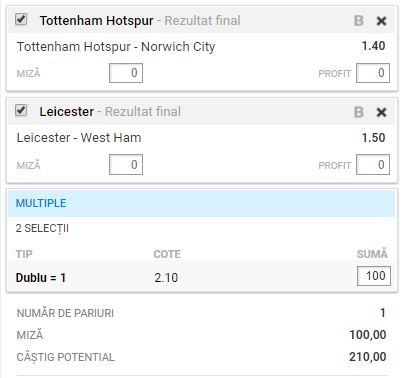Image resolution: width=402 pixels, height=378 pixels.
Task: Click the 2.10 combined odds
Action: (x=166, y=278)
